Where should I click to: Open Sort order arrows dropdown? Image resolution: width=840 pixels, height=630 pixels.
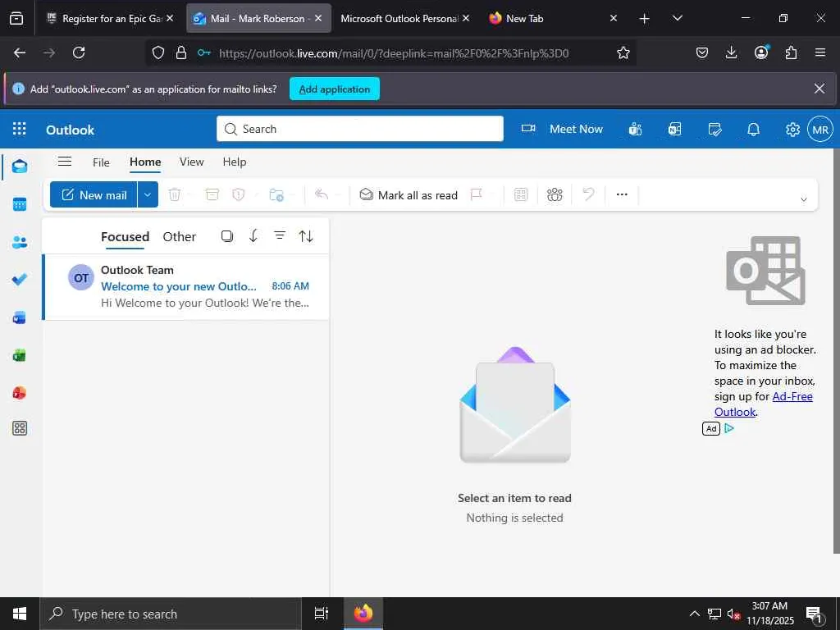pos(306,236)
